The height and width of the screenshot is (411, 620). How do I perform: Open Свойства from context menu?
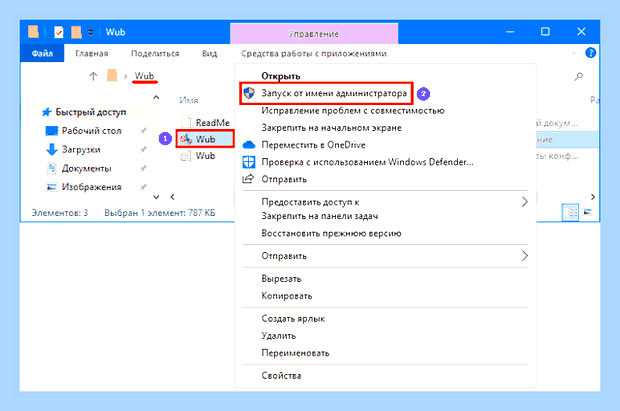(x=386, y=376)
